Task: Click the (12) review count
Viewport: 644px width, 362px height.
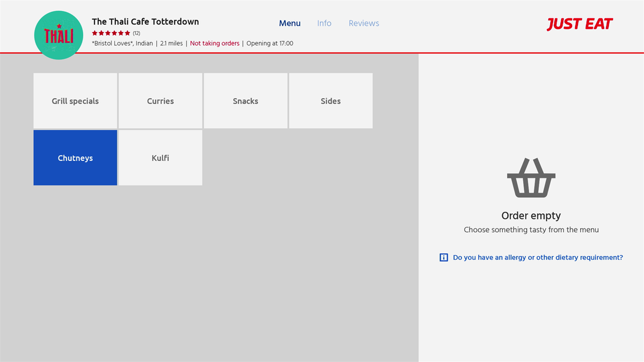Action: click(136, 33)
